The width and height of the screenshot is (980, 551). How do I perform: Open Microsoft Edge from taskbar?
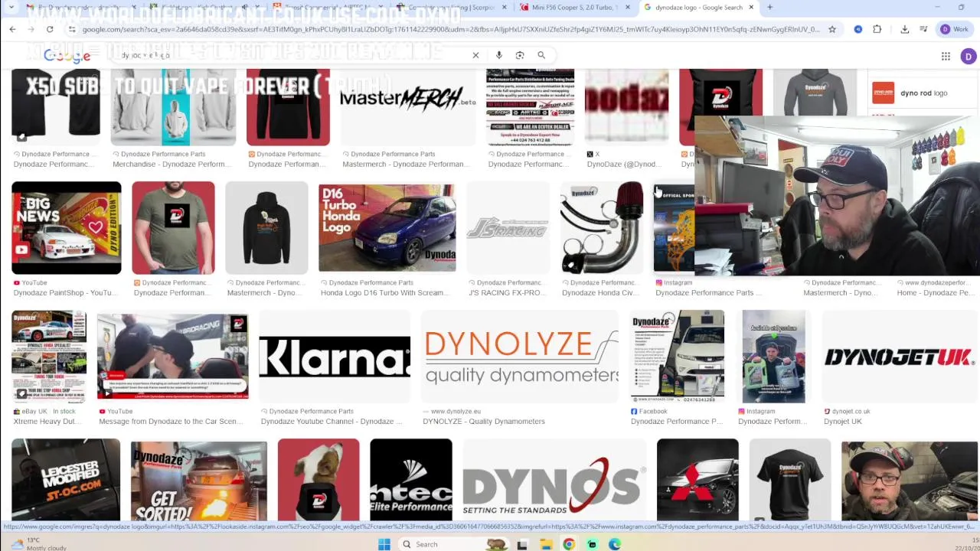pyautogui.click(x=615, y=544)
